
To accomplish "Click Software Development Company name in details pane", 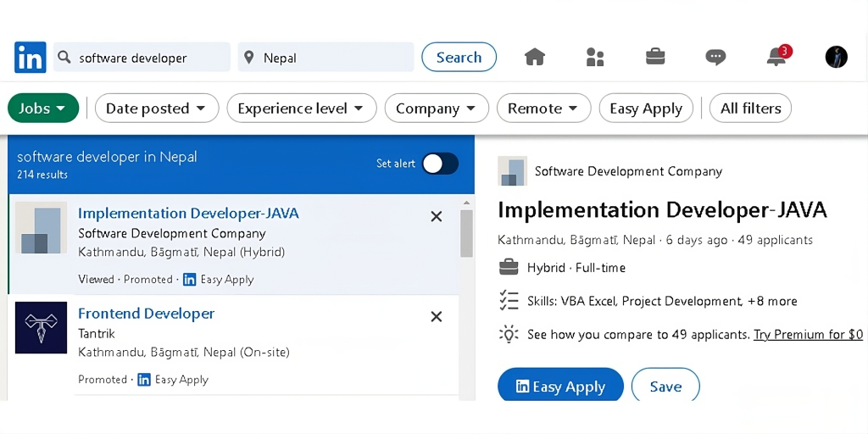I will click(628, 171).
